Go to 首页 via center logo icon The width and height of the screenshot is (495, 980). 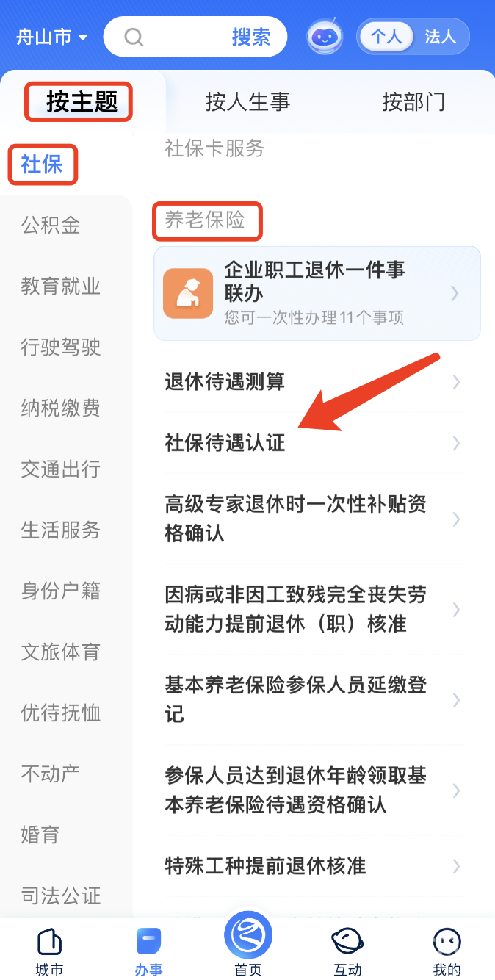tap(247, 934)
